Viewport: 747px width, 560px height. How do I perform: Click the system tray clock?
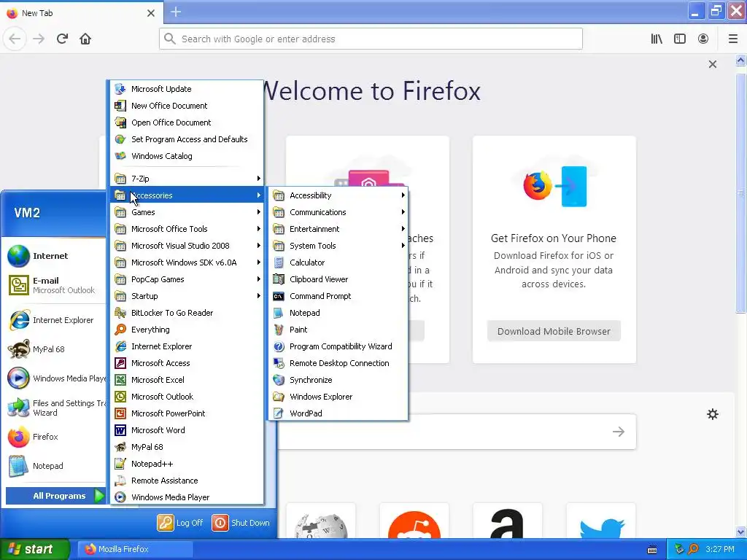720,549
